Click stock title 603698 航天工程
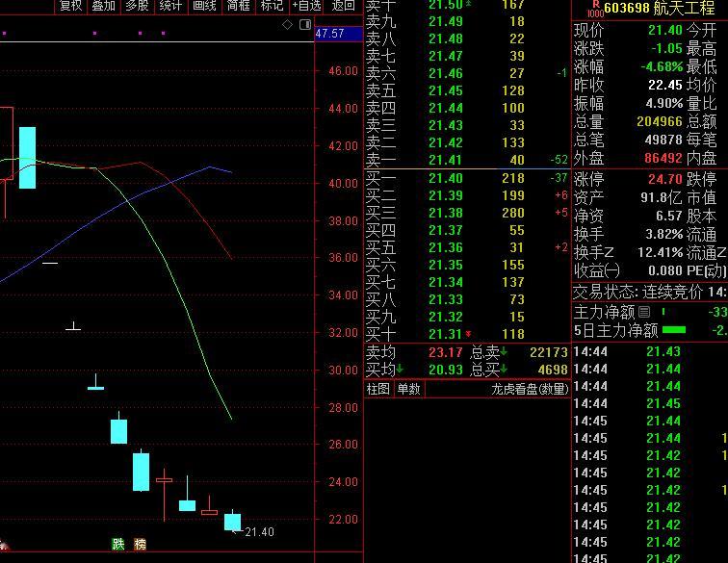 tap(660, 8)
